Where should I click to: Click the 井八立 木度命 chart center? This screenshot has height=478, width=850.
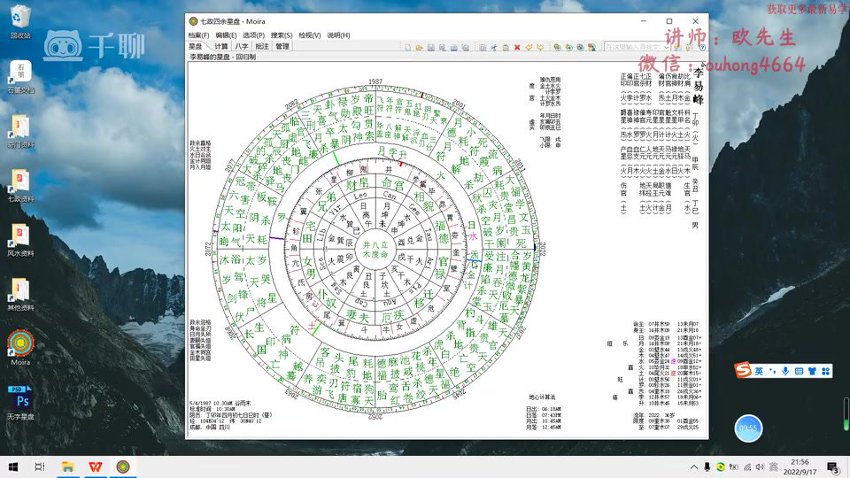[376, 249]
